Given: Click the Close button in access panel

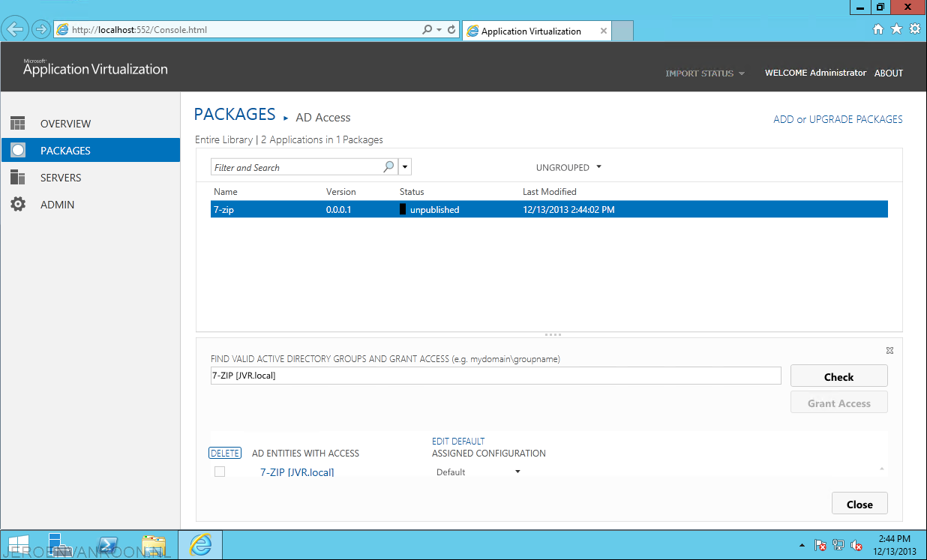Looking at the screenshot, I should pyautogui.click(x=859, y=504).
